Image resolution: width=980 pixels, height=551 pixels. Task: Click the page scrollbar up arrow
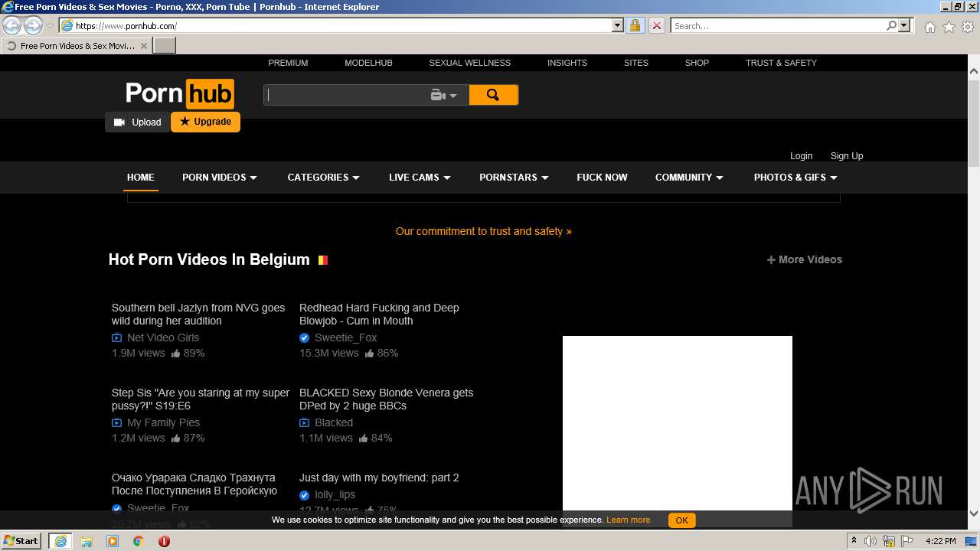974,71
